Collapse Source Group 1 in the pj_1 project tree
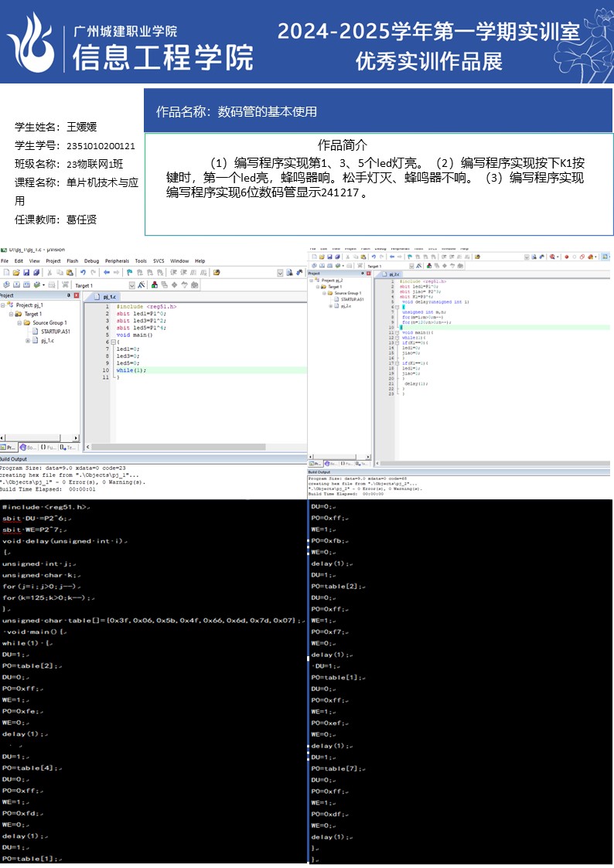 tap(19, 323)
